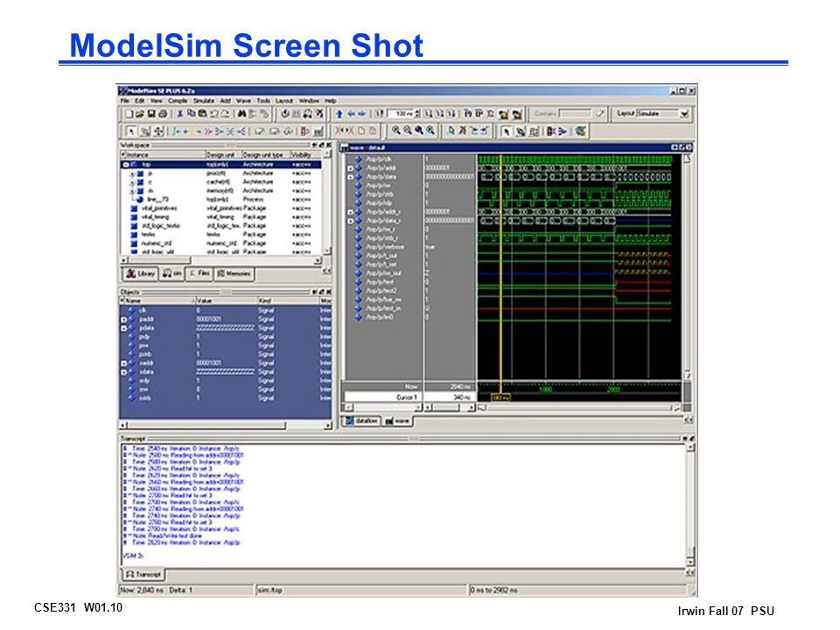Image resolution: width=840 pixels, height=630 pixels.
Task: Click the third Zoom (full) magnifier icon
Action: tap(418, 130)
